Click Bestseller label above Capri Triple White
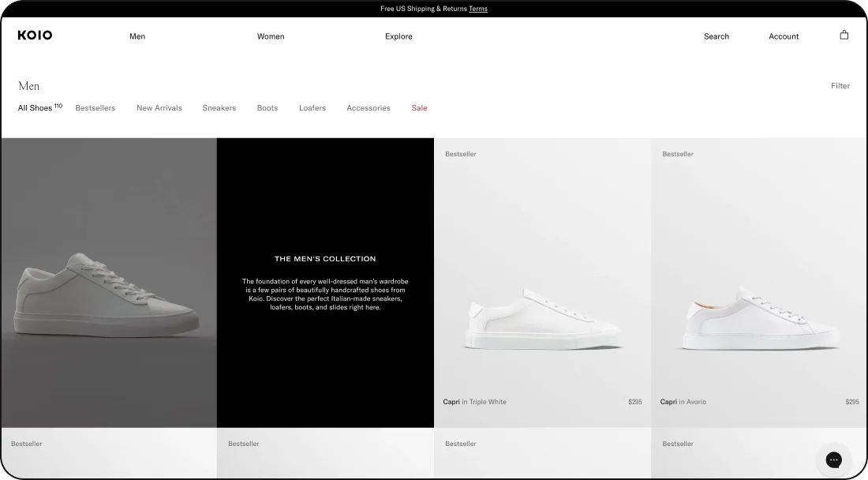 461,154
